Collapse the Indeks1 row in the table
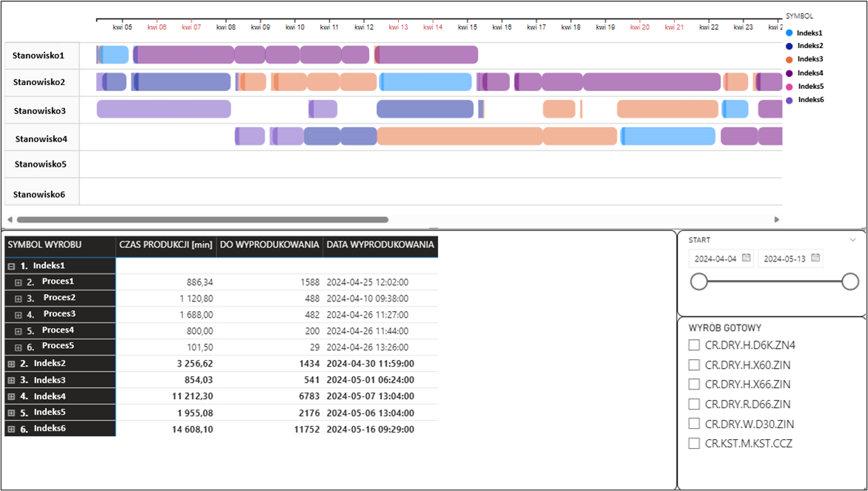The image size is (868, 491). coord(11,266)
